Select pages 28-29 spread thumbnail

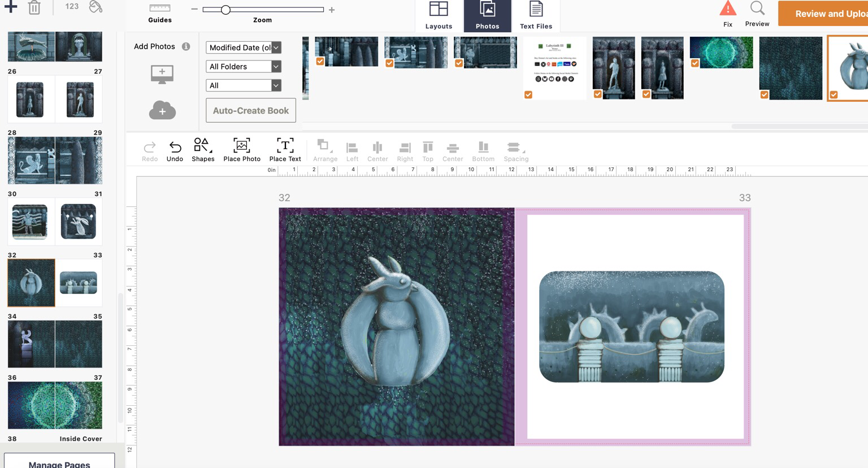click(x=55, y=160)
